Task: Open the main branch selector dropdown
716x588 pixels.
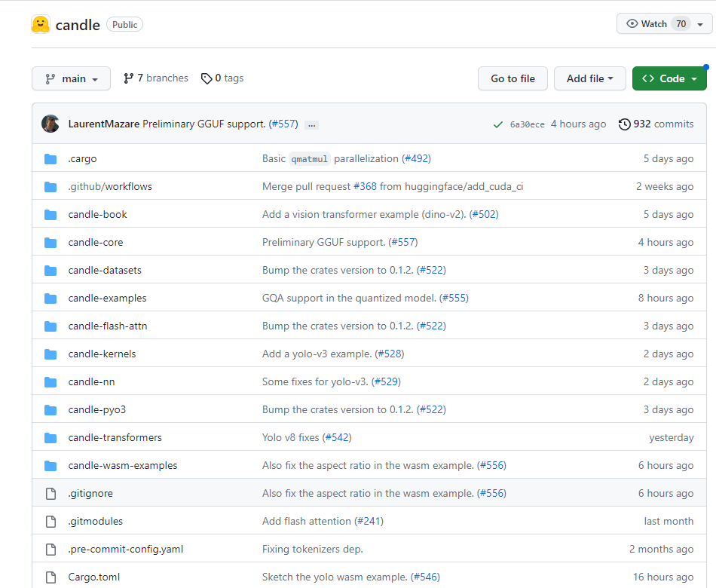Action: [72, 78]
